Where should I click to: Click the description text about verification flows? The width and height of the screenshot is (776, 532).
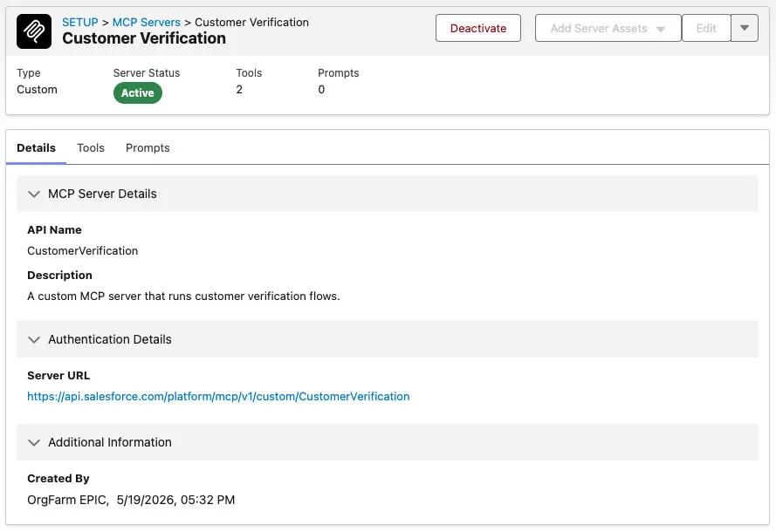tap(183, 297)
